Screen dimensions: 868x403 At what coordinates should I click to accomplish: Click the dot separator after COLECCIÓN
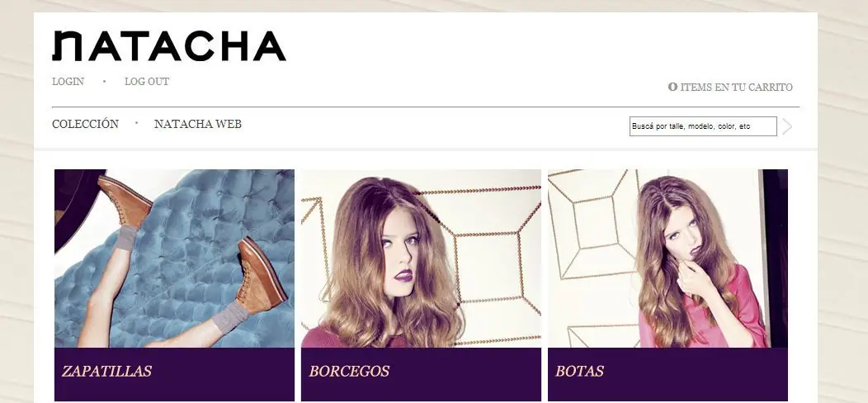tap(137, 123)
